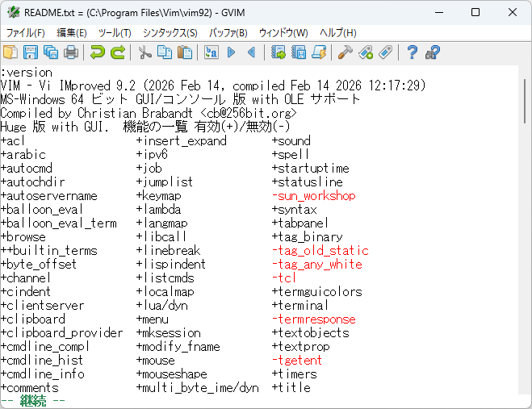Run make with the hammer icon

pos(345,52)
